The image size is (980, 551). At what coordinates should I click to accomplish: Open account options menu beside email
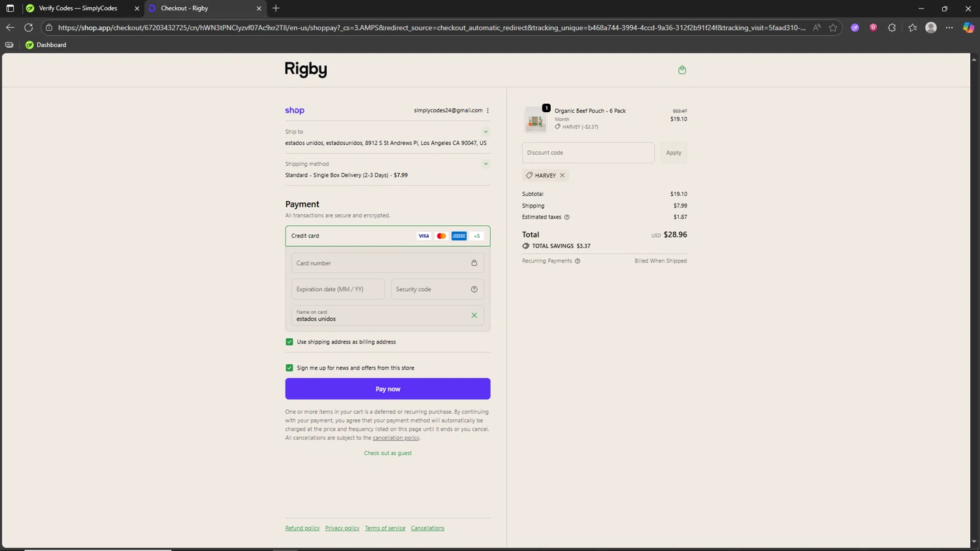(x=487, y=110)
